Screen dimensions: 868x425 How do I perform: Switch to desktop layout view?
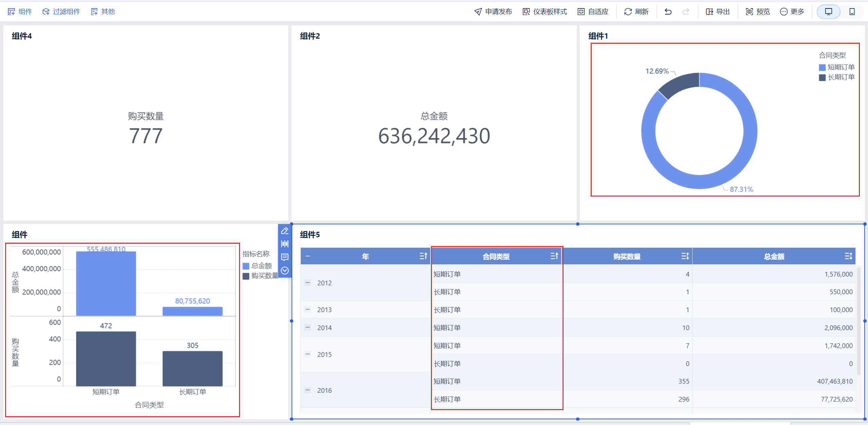click(x=828, y=12)
